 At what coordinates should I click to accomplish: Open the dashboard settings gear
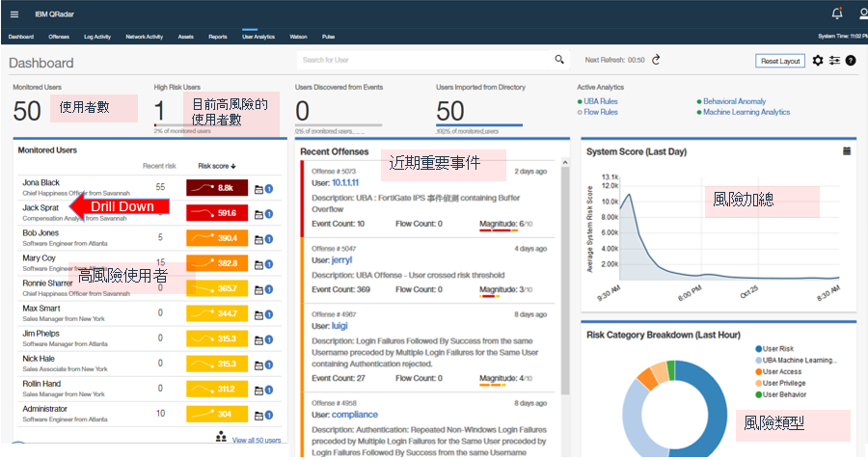pyautogui.click(x=818, y=61)
